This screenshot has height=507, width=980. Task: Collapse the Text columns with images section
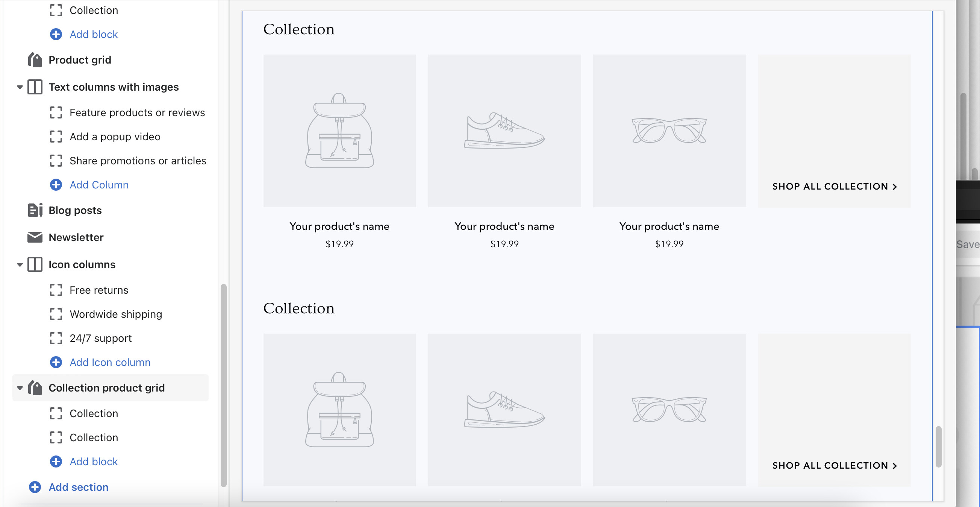click(20, 87)
